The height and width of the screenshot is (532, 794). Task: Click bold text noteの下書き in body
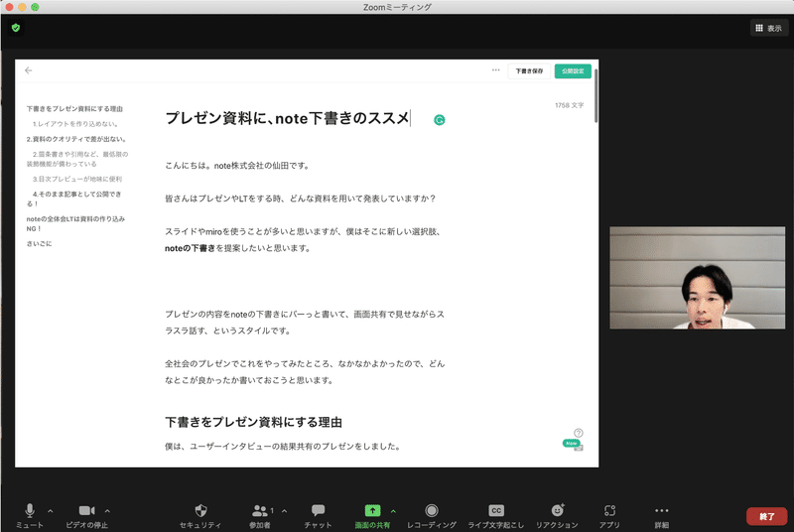[190, 248]
